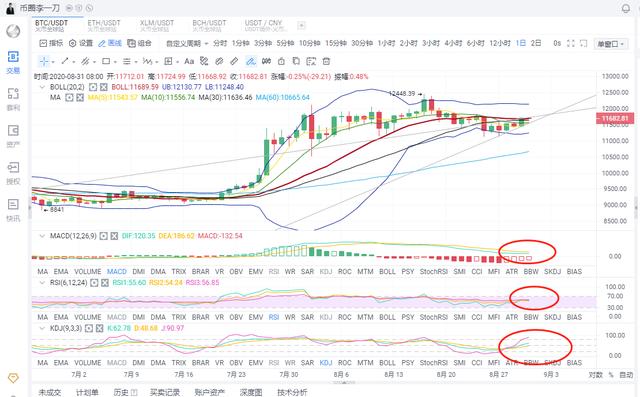Select the wave pattern drawing tool
The height and width of the screenshot is (397, 640).
(x=147, y=61)
